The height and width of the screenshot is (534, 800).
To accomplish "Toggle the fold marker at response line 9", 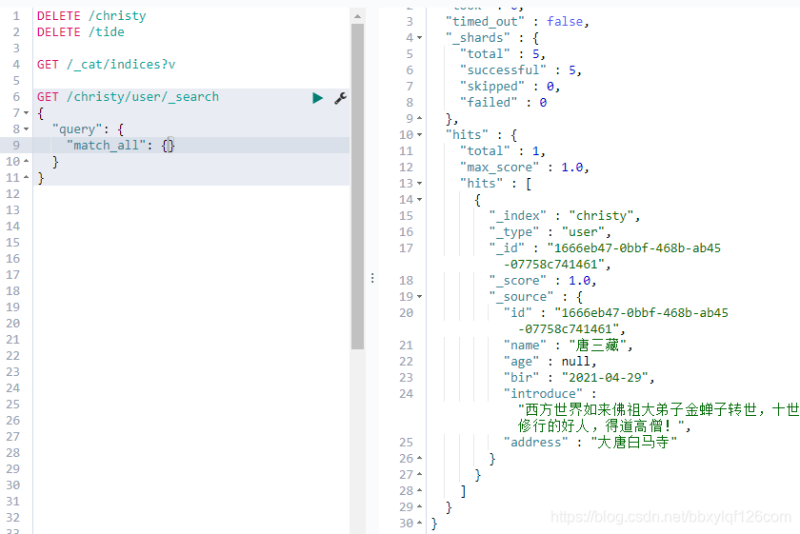I will (x=419, y=118).
